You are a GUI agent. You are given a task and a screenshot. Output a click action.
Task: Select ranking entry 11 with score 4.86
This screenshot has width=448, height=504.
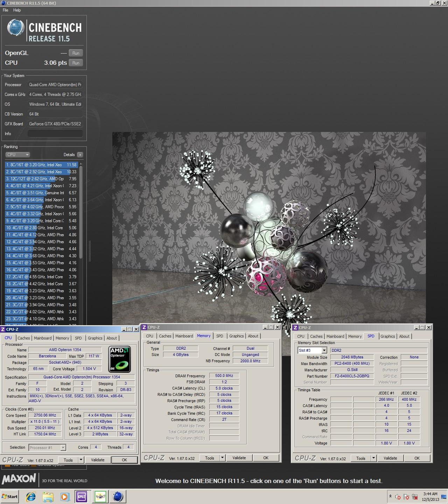point(42,235)
